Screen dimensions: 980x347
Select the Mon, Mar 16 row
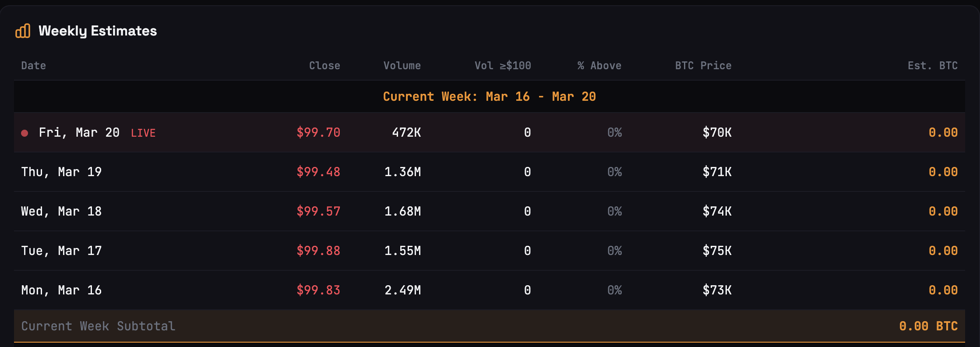(61, 290)
